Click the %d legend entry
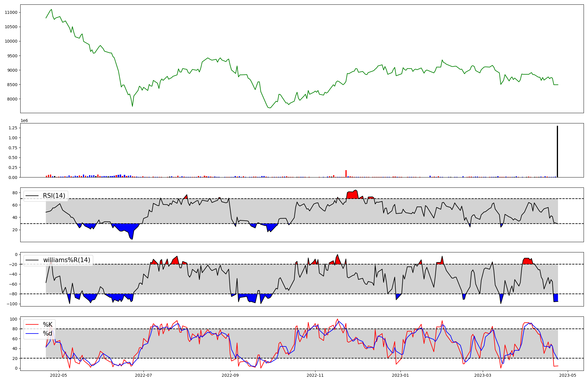 (48, 333)
